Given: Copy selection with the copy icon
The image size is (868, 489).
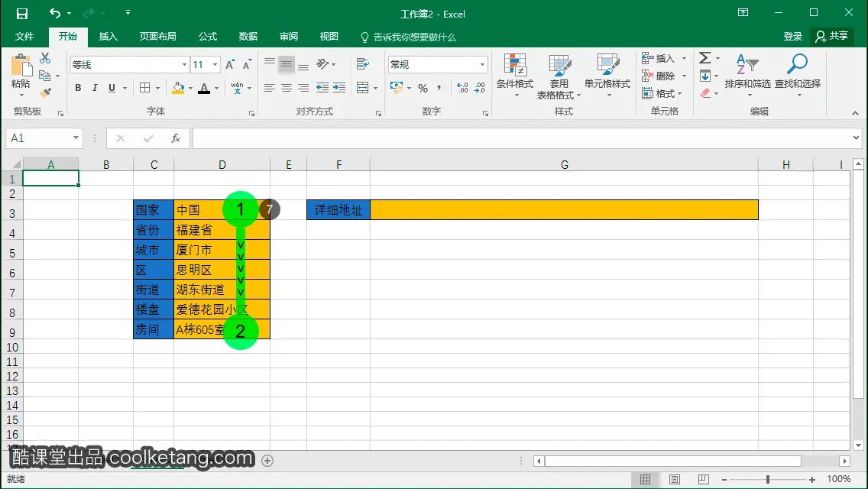Looking at the screenshot, I should [x=45, y=76].
